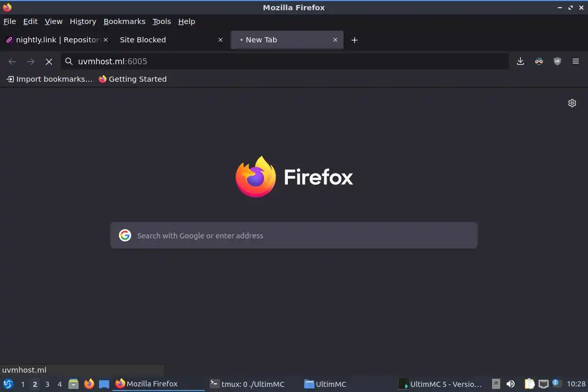Go back to the previous page
This screenshot has width=588, height=392.
(12, 62)
